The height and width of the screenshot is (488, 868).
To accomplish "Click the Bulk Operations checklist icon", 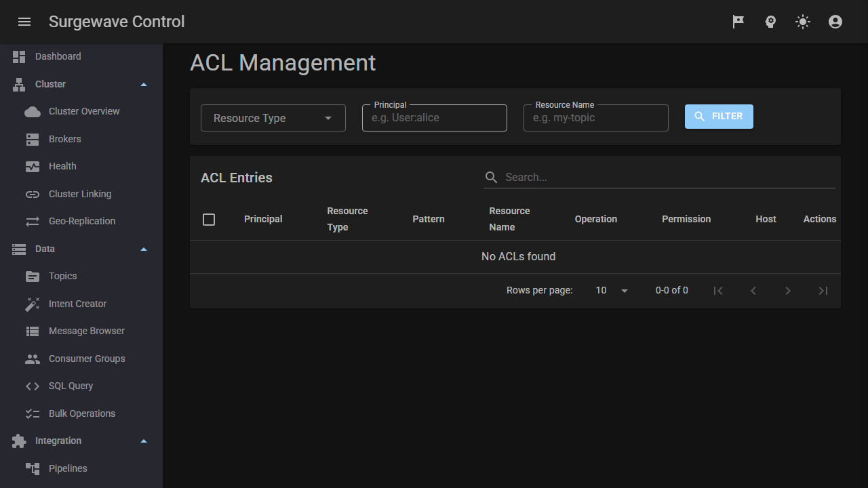I will [33, 414].
